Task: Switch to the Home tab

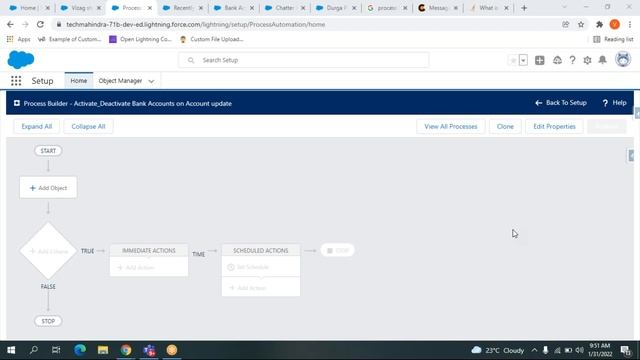Action: 78,81
